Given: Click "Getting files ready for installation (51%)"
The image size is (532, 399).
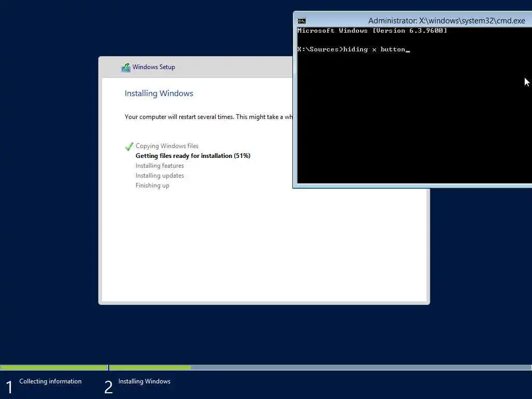Looking at the screenshot, I should (x=193, y=156).
